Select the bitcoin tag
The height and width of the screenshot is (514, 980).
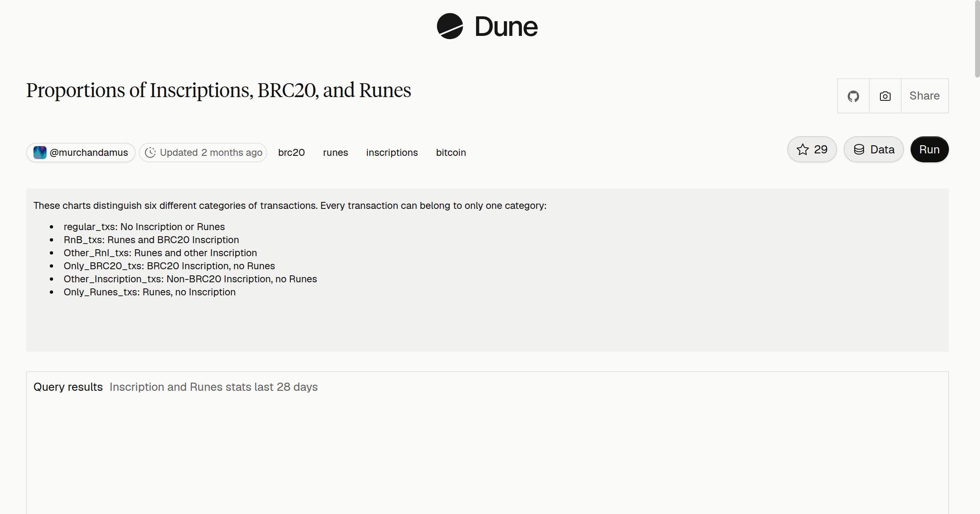pyautogui.click(x=451, y=153)
